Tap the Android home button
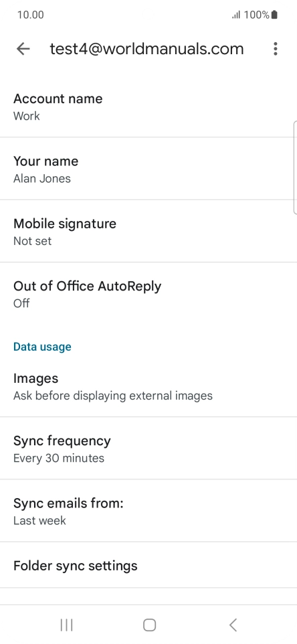Viewport: 297px width, 644px height. point(149,625)
